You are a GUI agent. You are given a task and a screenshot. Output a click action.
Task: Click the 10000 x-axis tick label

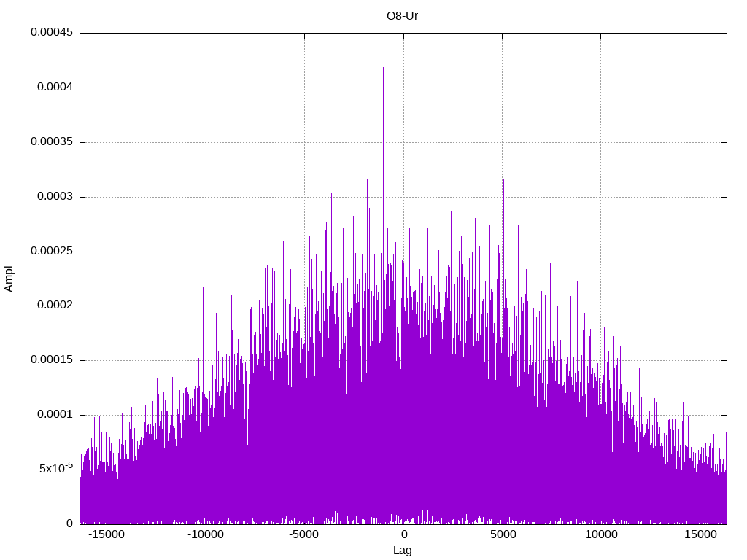pos(601,534)
